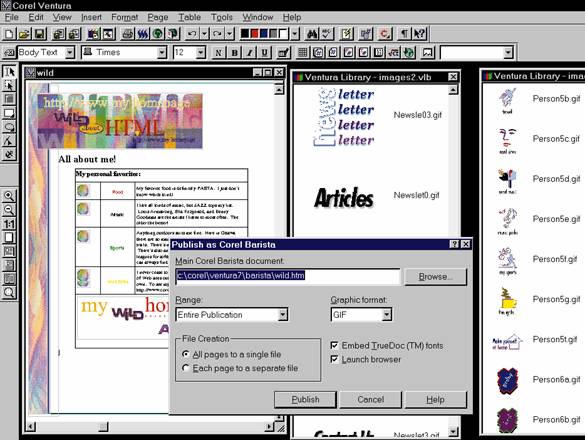The image size is (585, 440).
Task: Open the Range dropdown
Action: [283, 315]
